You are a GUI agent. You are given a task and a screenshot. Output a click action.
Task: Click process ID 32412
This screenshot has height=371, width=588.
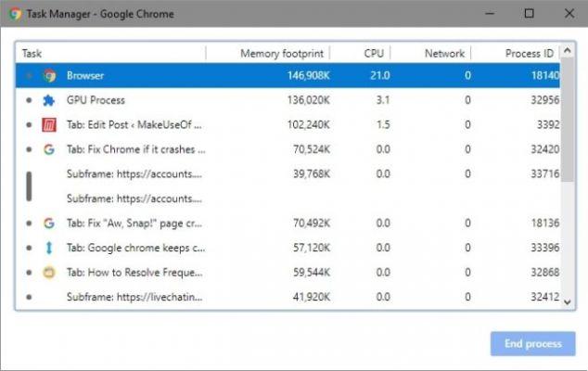click(545, 297)
